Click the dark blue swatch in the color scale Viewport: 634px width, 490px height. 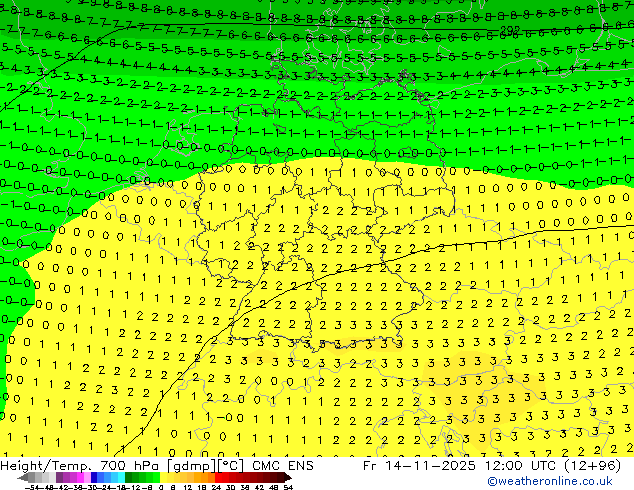pyautogui.click(x=94, y=478)
